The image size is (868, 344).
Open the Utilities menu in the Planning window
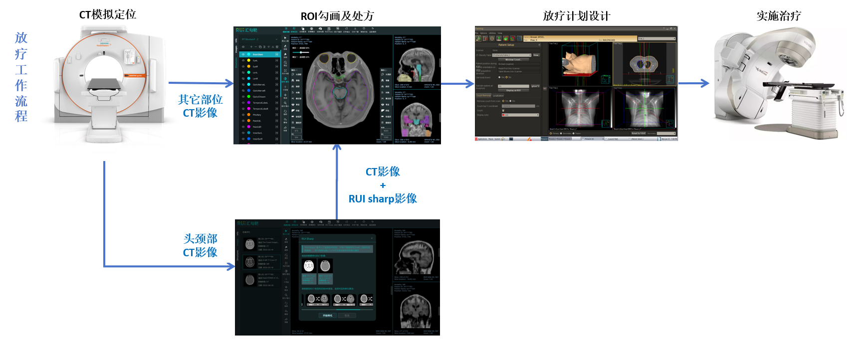492,33
